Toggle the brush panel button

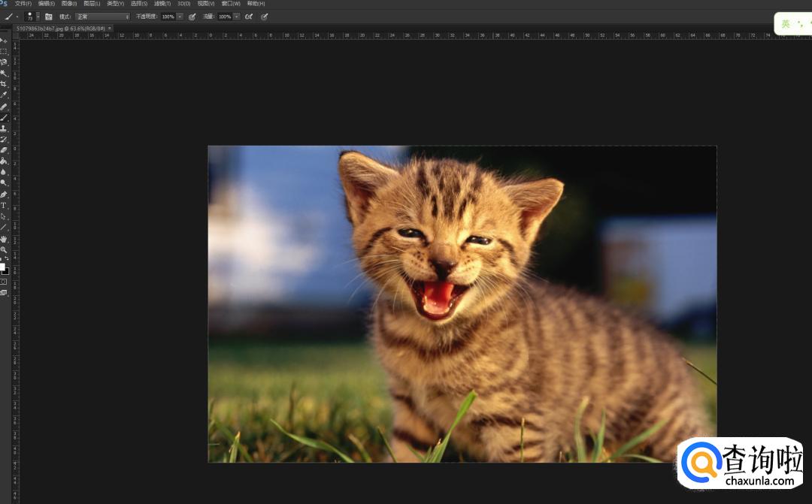click(49, 17)
